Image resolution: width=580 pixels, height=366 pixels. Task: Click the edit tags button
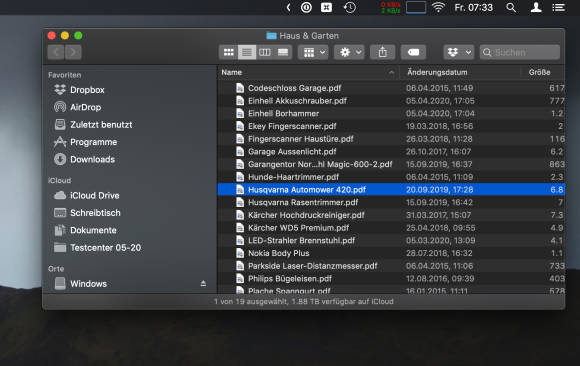(x=413, y=52)
